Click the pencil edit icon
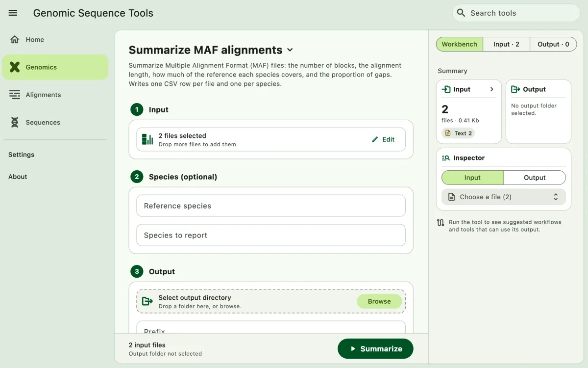The height and width of the screenshot is (368, 588). pyautogui.click(x=375, y=139)
